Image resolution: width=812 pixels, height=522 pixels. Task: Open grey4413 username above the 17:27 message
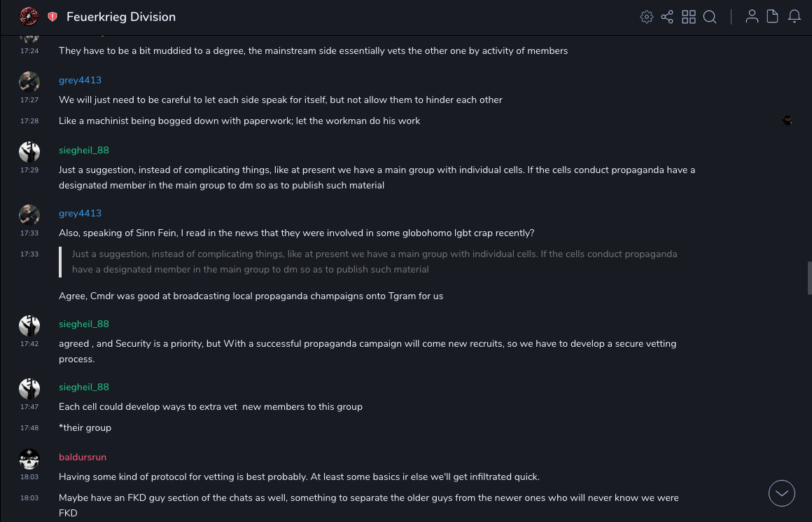80,80
